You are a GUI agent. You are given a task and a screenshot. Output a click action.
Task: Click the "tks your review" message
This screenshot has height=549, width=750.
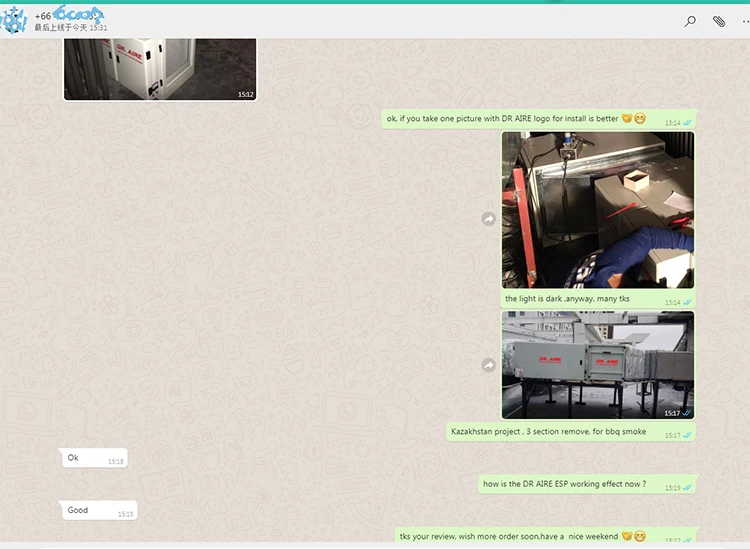coord(510,537)
